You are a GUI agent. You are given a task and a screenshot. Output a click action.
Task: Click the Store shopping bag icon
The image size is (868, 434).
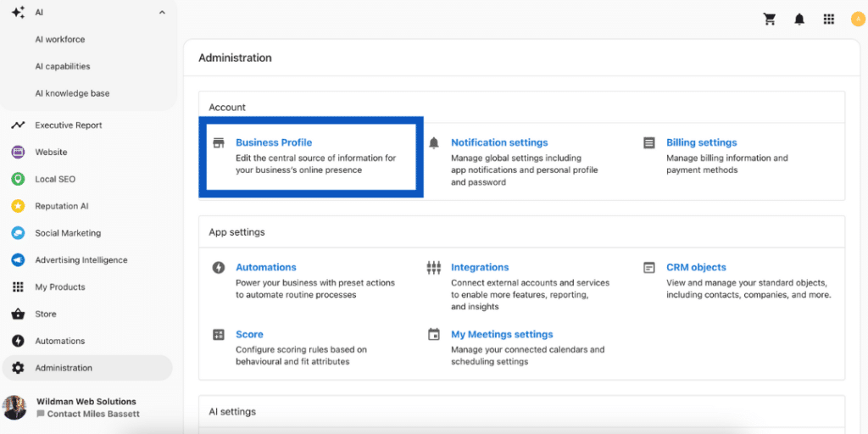[18, 314]
